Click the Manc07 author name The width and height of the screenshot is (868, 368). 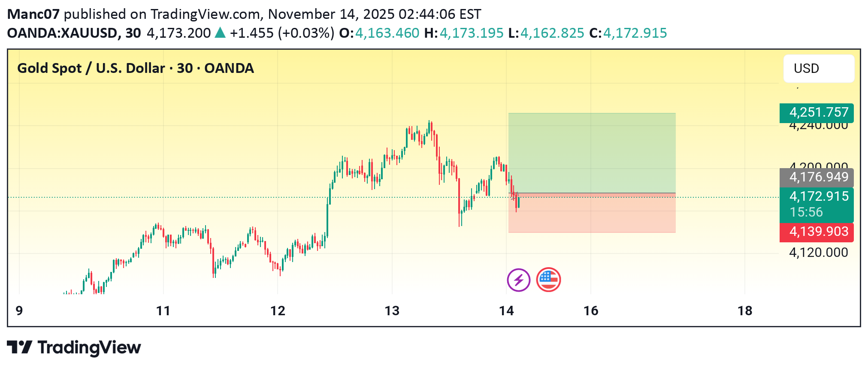coord(33,14)
